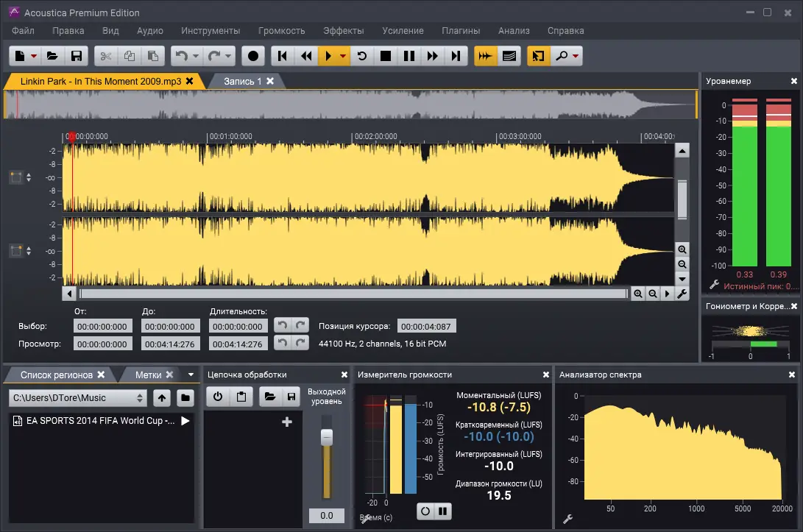Image resolution: width=803 pixels, height=532 pixels.
Task: Open the zoom tool dropdown arrow
Action: click(576, 57)
